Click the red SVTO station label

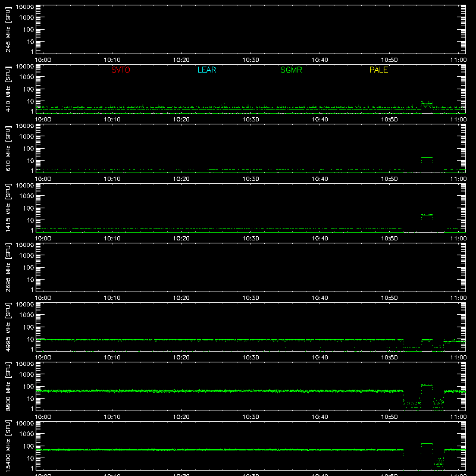[x=121, y=70]
